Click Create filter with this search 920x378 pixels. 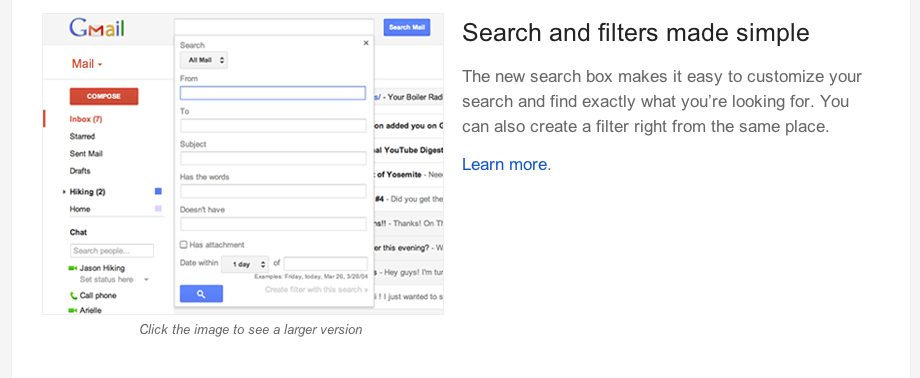point(317,289)
